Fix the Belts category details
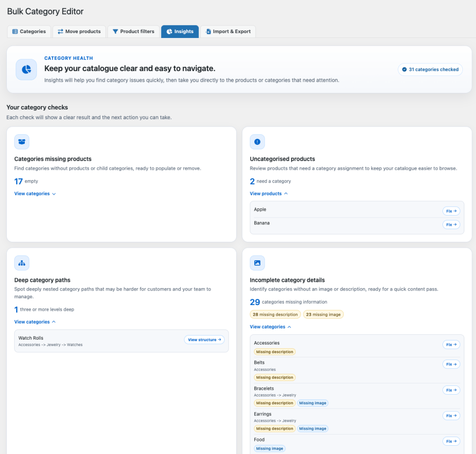Viewport: 476px width, 454px height. tap(451, 364)
